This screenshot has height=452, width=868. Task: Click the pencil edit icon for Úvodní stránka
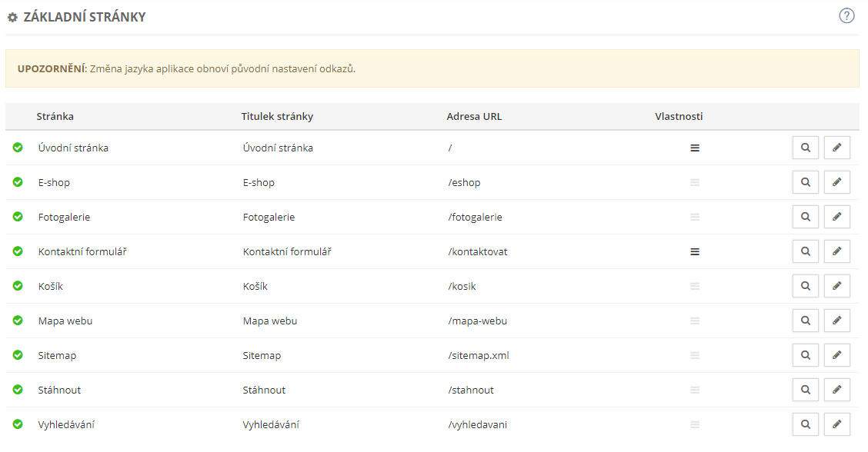coord(837,148)
